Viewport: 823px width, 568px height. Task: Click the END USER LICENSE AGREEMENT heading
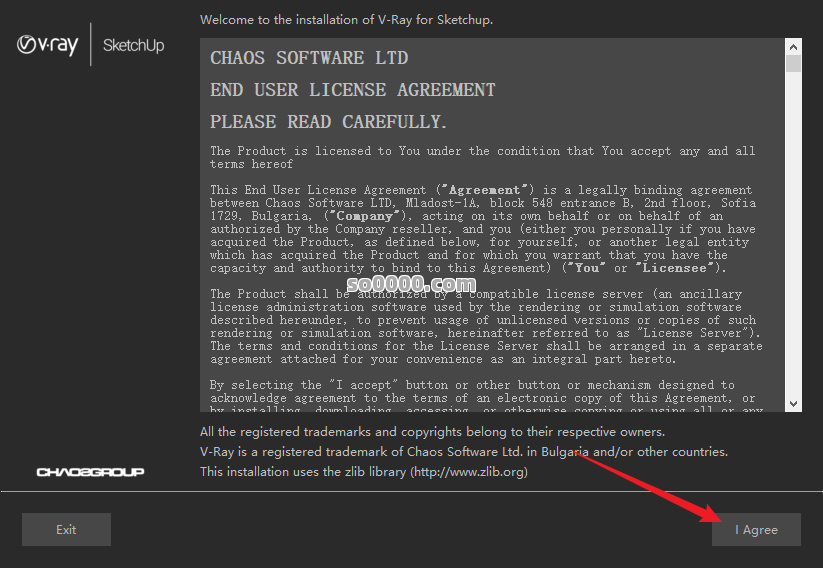352,90
